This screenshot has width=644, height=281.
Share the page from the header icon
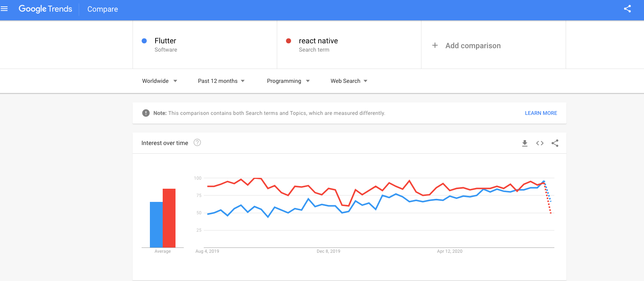click(627, 9)
